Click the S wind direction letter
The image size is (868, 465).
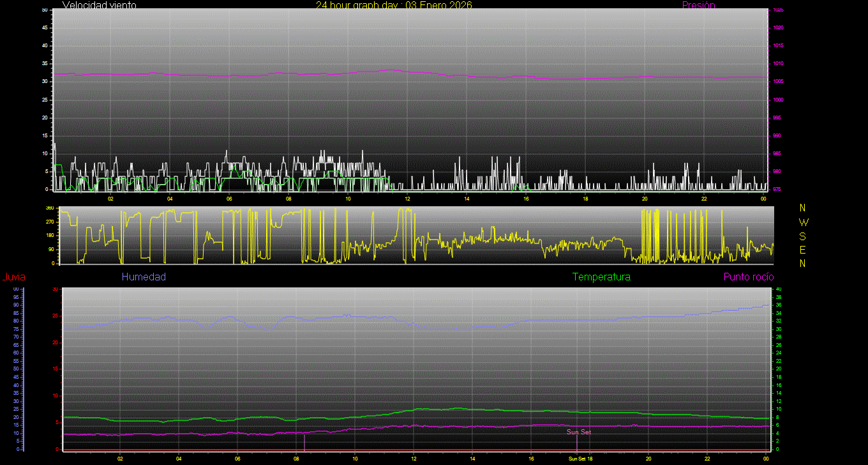coord(803,236)
